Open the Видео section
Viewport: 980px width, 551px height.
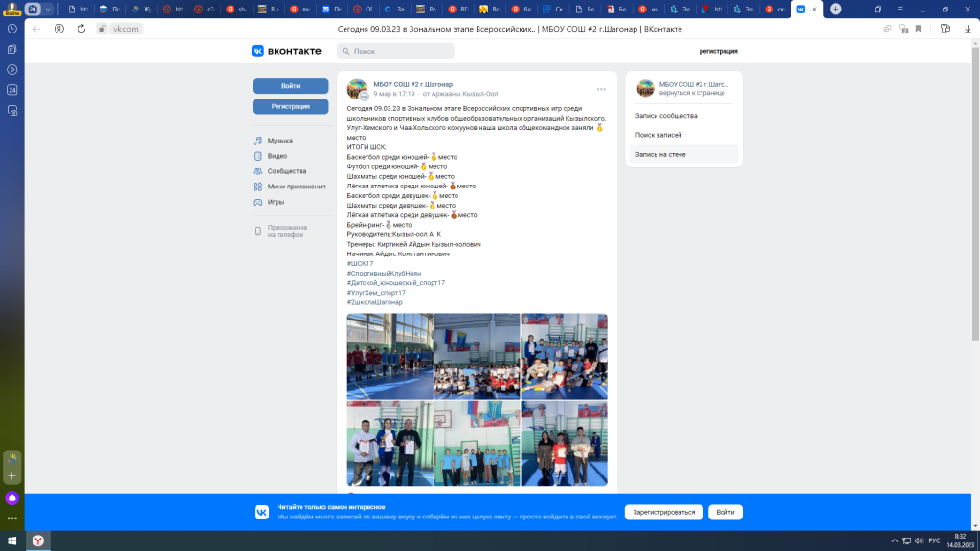tap(277, 156)
